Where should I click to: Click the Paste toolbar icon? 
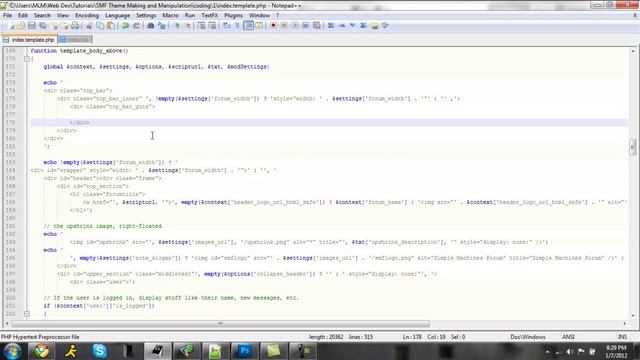[111, 26]
